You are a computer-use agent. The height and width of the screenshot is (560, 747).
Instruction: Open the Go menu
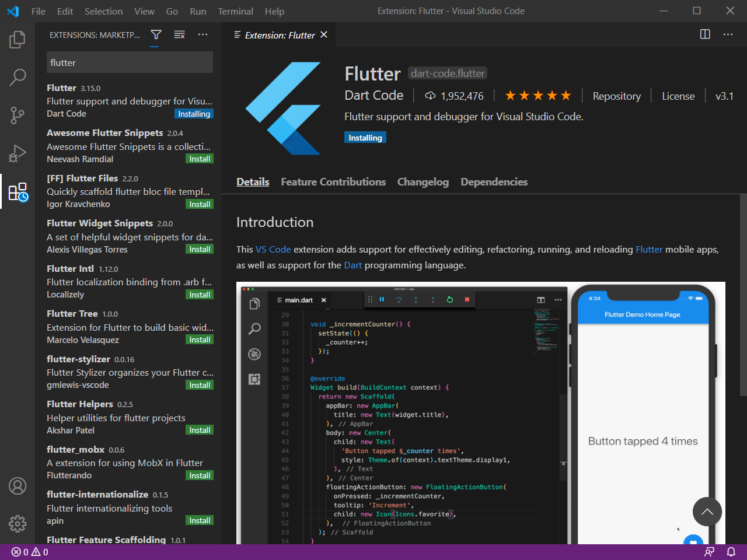pos(172,11)
